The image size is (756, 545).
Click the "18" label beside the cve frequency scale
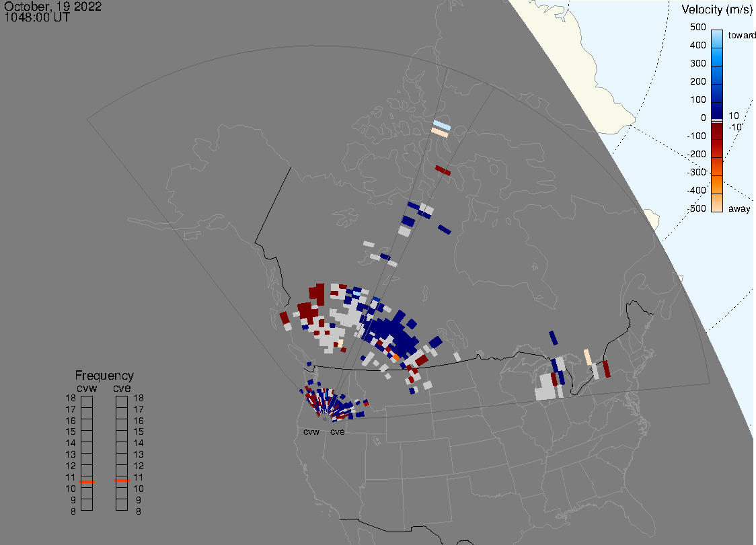(x=139, y=399)
